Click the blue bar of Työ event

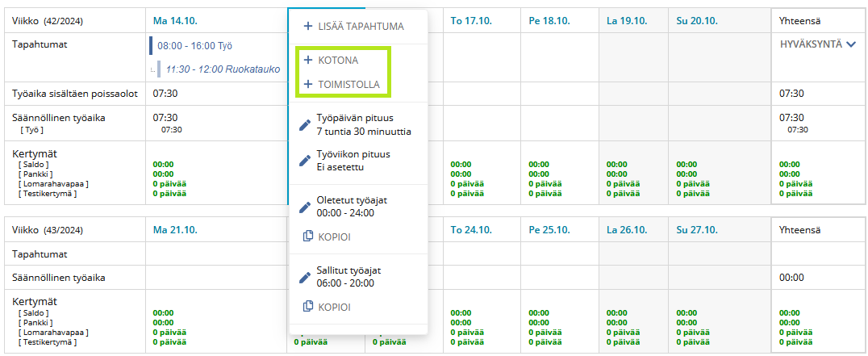[x=151, y=46]
